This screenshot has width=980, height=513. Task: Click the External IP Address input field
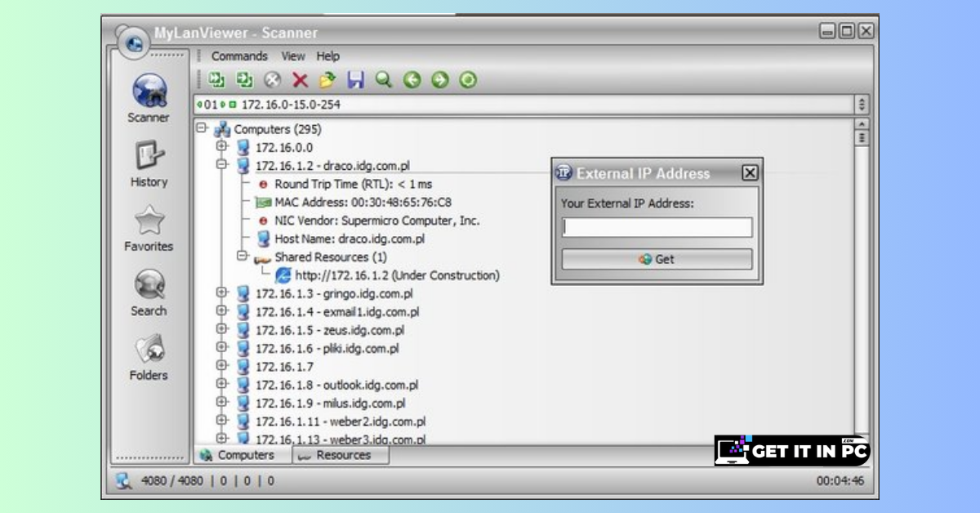[657, 227]
